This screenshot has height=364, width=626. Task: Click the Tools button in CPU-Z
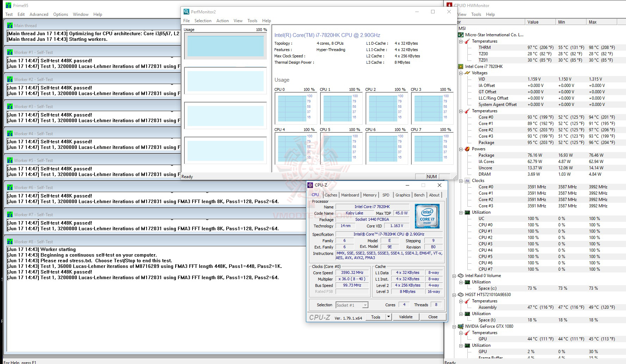pyautogui.click(x=376, y=317)
